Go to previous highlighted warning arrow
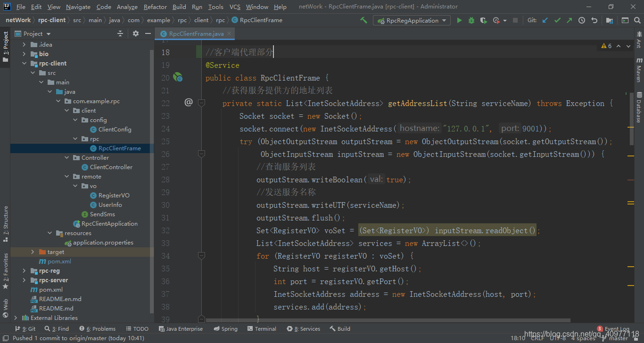This screenshot has width=644, height=343. pos(619,46)
